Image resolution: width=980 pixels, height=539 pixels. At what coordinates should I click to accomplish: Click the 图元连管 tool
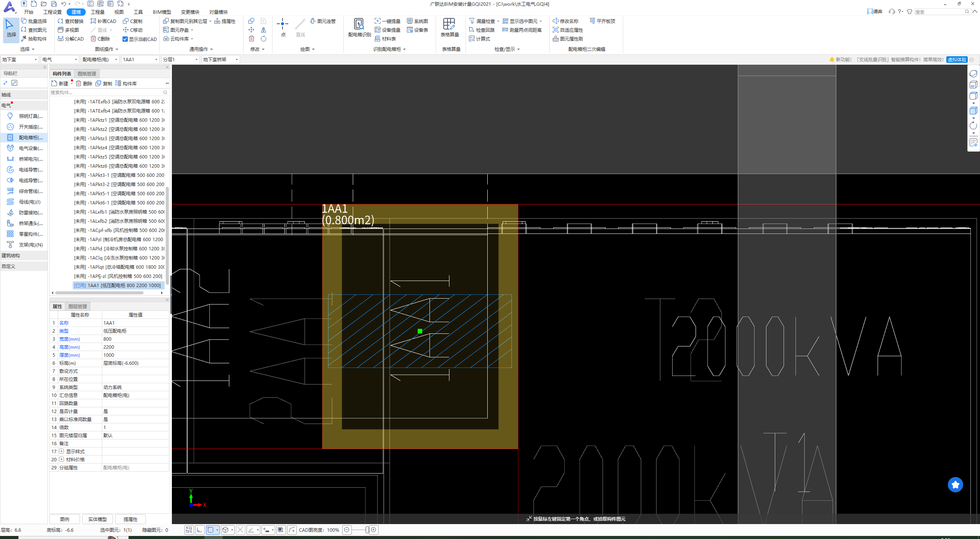click(323, 21)
